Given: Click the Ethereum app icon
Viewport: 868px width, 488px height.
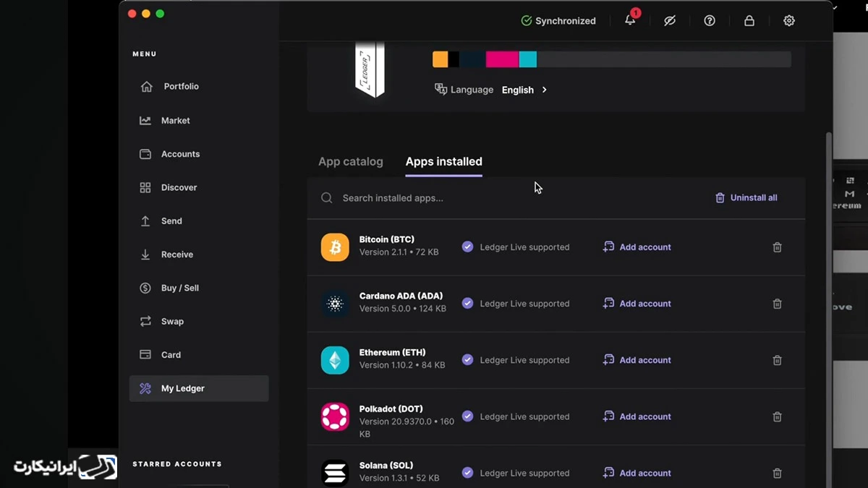Looking at the screenshot, I should [x=335, y=360].
